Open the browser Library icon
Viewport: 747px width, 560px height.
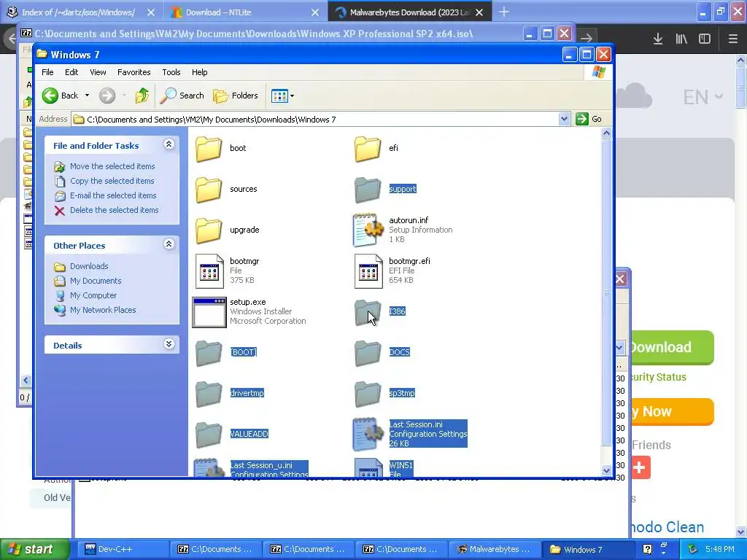[681, 39]
